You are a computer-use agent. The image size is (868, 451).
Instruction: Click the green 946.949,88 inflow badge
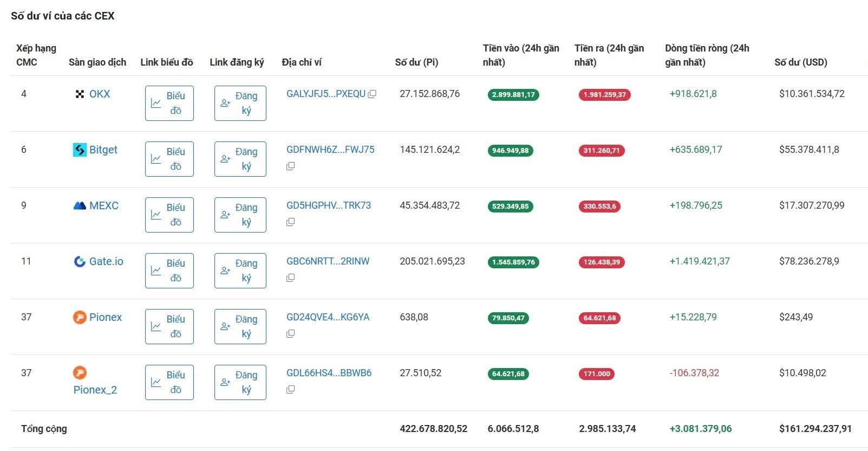click(x=511, y=151)
